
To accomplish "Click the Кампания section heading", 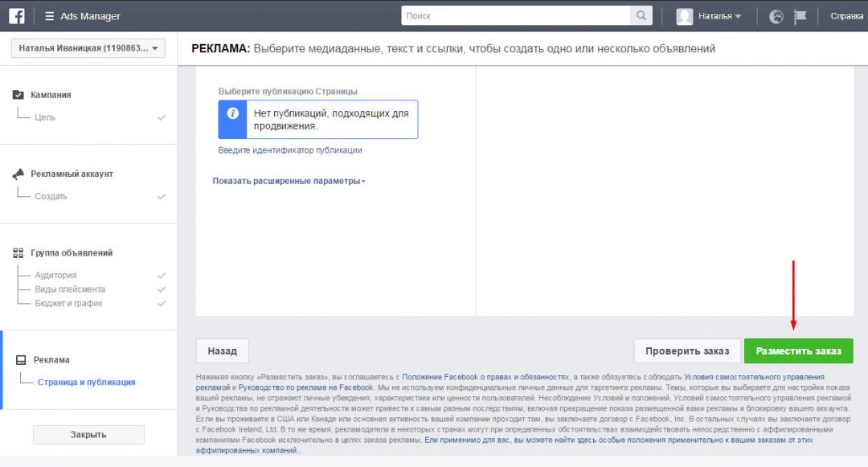I will pyautogui.click(x=51, y=95).
